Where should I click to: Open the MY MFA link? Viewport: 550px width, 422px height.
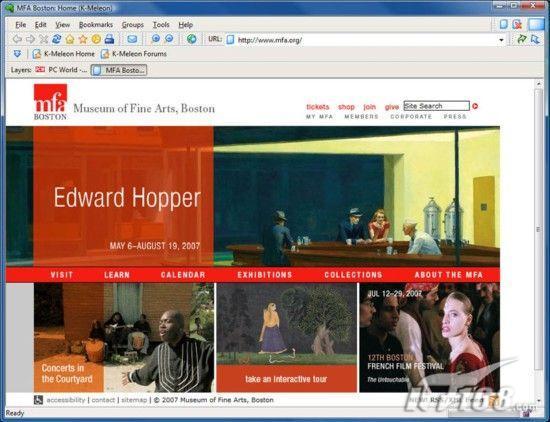click(319, 116)
